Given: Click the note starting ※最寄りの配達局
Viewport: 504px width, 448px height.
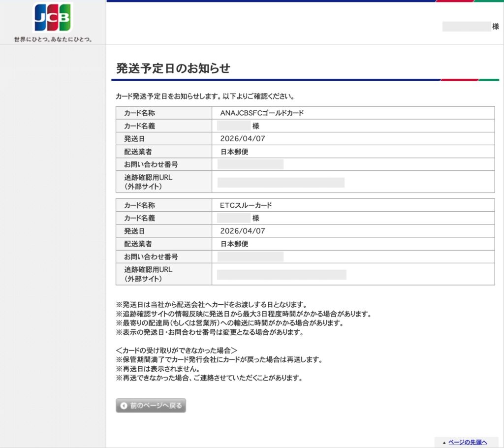Looking at the screenshot, I should 229,323.
